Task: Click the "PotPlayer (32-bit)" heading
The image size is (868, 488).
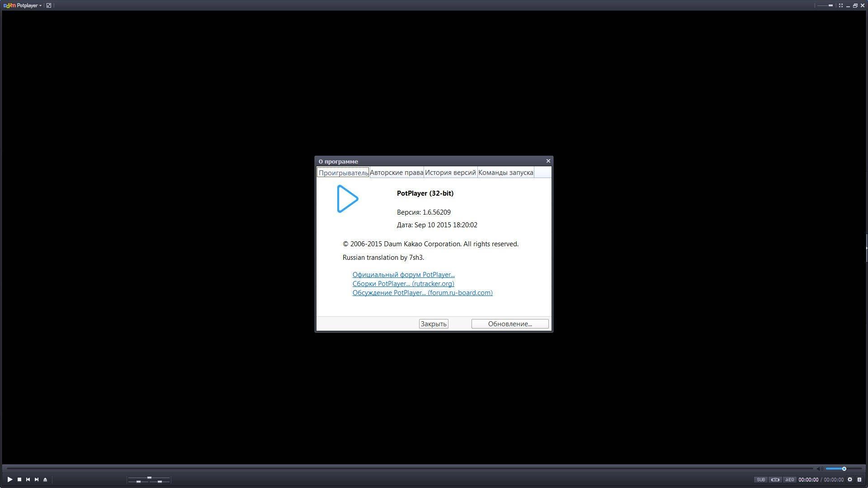Action: coord(425,193)
